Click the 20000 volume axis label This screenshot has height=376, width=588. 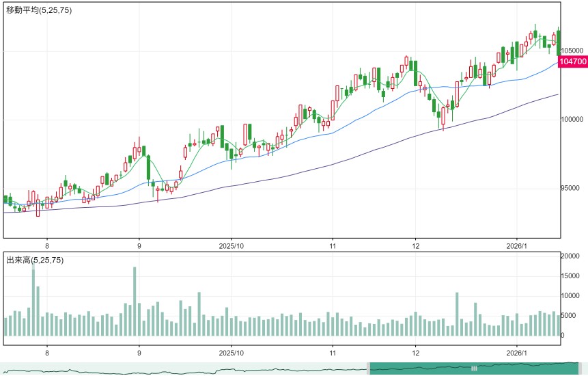[570, 256]
